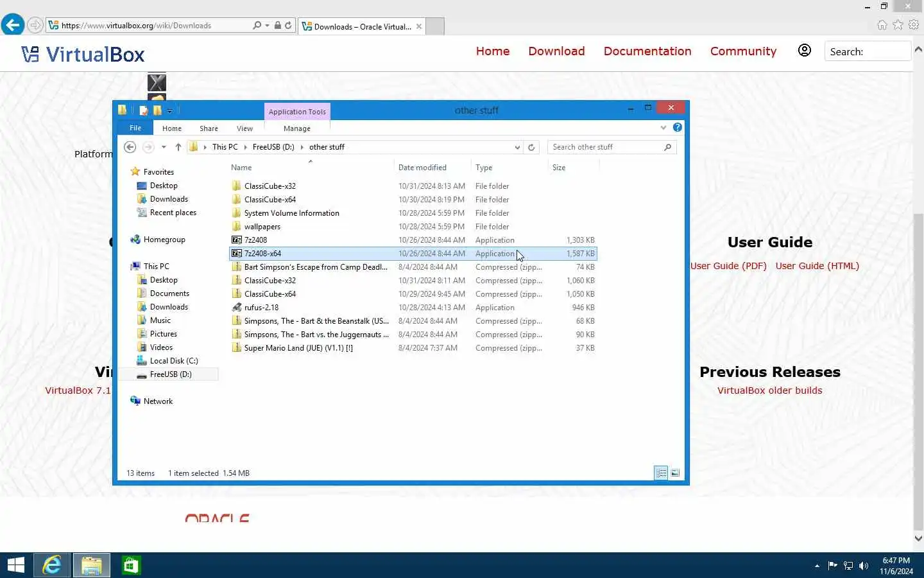Open Windows Store taskbar icon
The width and height of the screenshot is (924, 578).
coord(131,565)
